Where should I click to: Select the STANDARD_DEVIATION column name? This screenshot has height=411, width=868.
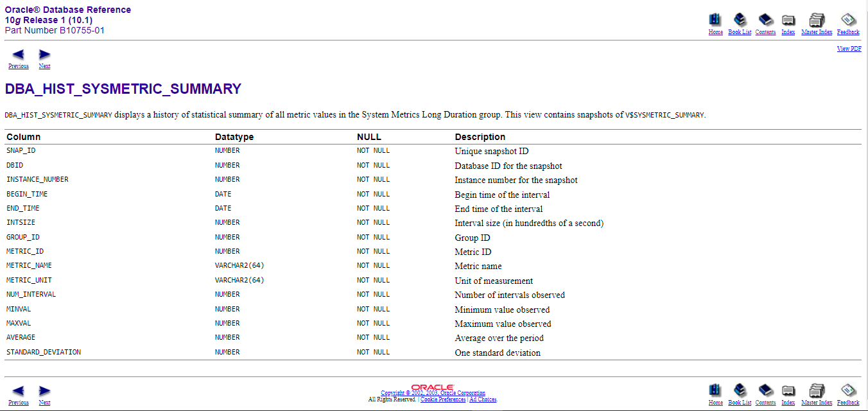44,352
